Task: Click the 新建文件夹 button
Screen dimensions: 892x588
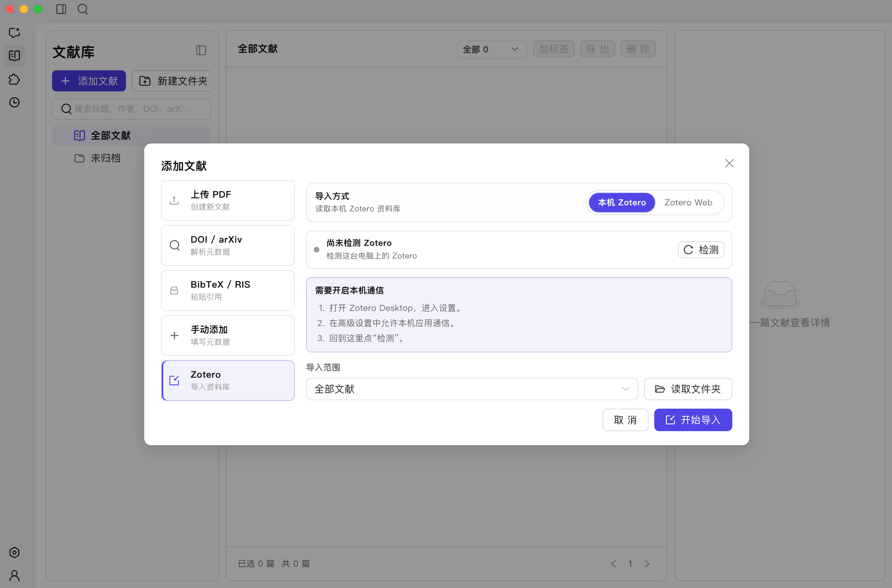Action: pyautogui.click(x=172, y=81)
